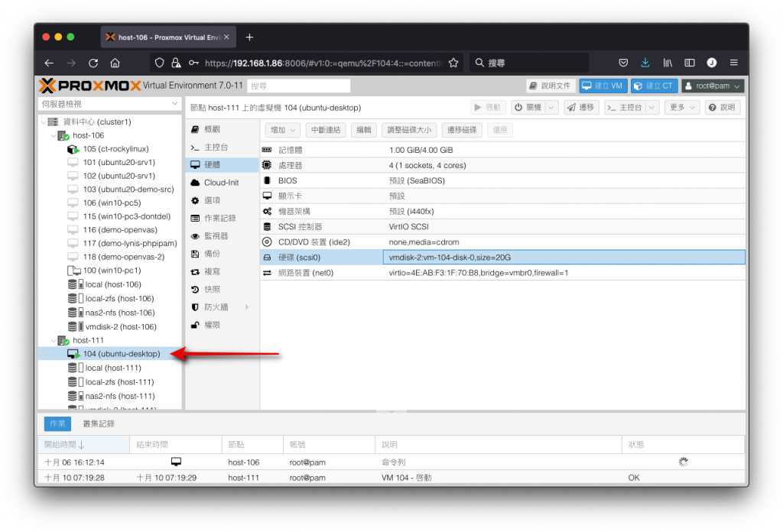Image resolution: width=783 pixels, height=532 pixels.
Task: Reload the page with the refresh icon
Action: click(93, 63)
